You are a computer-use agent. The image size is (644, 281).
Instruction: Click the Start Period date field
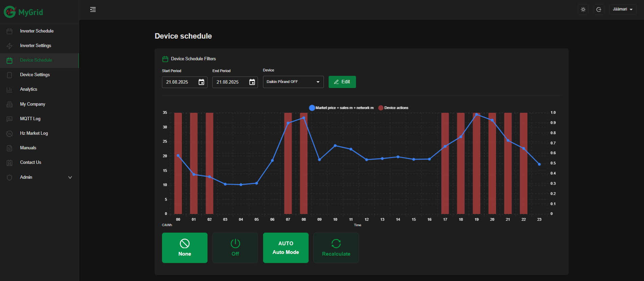(180, 82)
